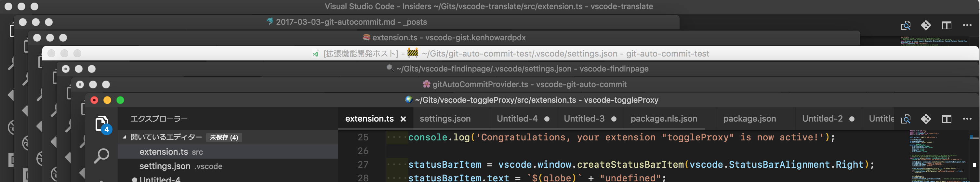The width and height of the screenshot is (980, 182).
Task: Select settings.json .vscode in open editors list
Action: click(228, 166)
